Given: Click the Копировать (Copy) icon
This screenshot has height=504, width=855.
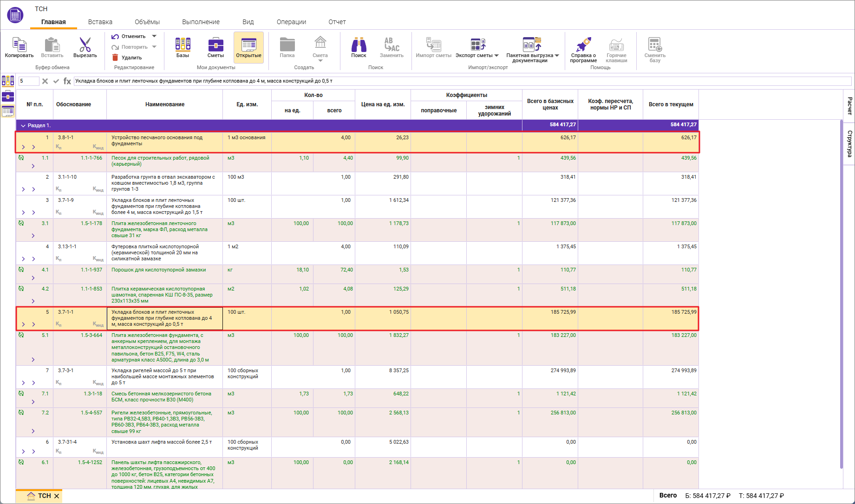Looking at the screenshot, I should point(19,45).
